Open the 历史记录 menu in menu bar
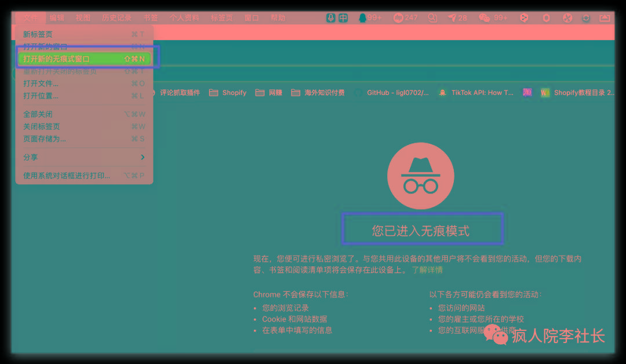626x364 pixels. pyautogui.click(x=117, y=18)
